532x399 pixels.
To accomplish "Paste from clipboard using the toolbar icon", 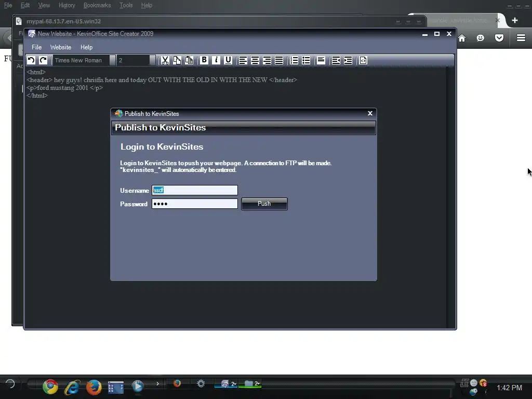I will (189, 60).
